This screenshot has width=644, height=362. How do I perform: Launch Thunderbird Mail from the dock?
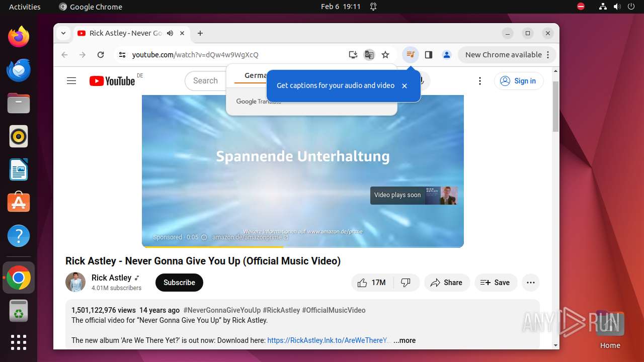point(19,70)
